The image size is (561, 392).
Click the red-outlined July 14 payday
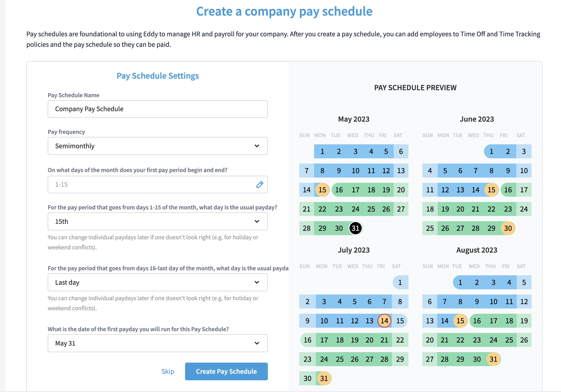coord(384,321)
